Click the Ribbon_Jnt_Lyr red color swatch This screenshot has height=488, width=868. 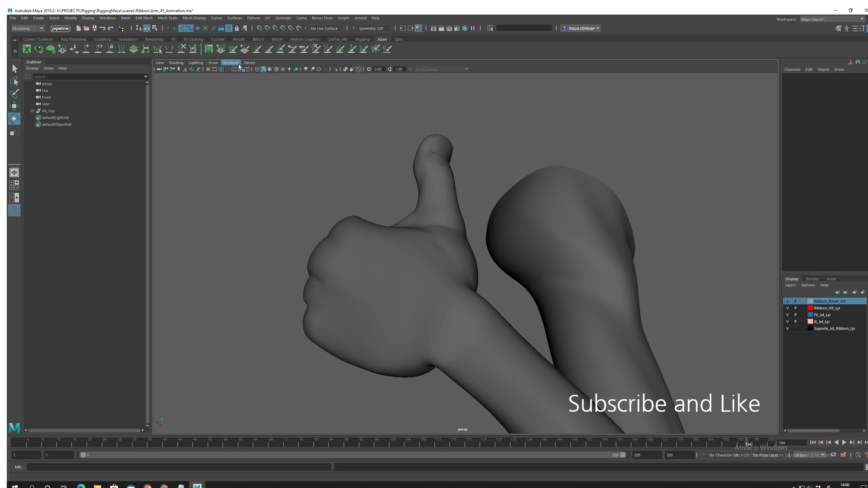[810, 308]
